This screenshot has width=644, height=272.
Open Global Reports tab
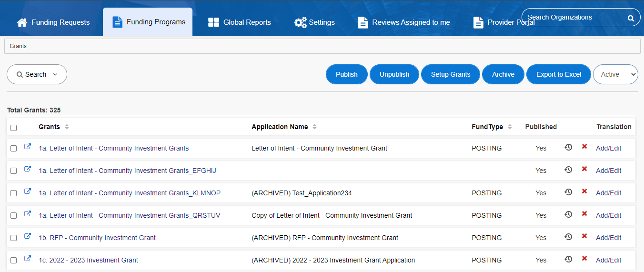click(x=240, y=22)
